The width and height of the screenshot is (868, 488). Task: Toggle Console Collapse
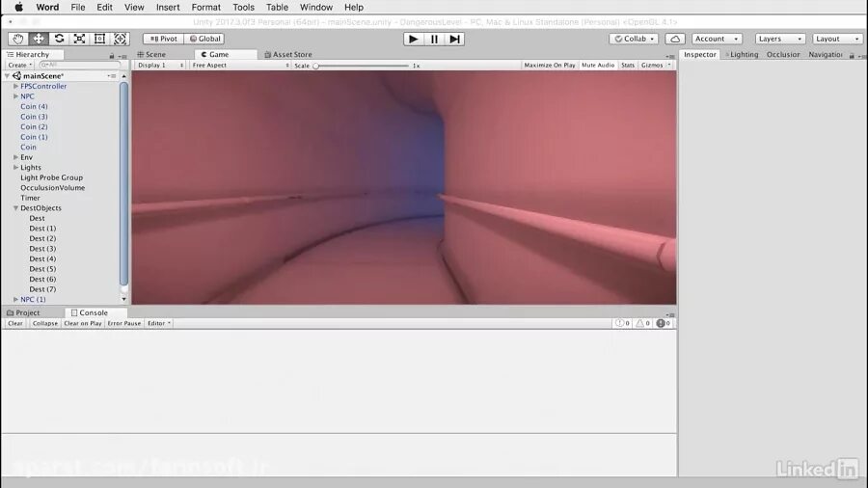click(44, 323)
